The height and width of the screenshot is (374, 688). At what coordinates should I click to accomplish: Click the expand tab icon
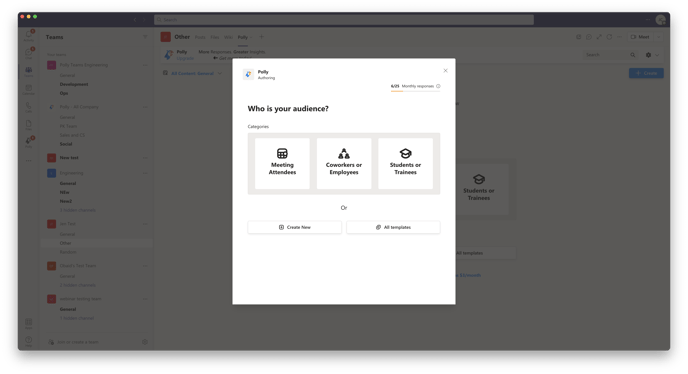coord(599,37)
